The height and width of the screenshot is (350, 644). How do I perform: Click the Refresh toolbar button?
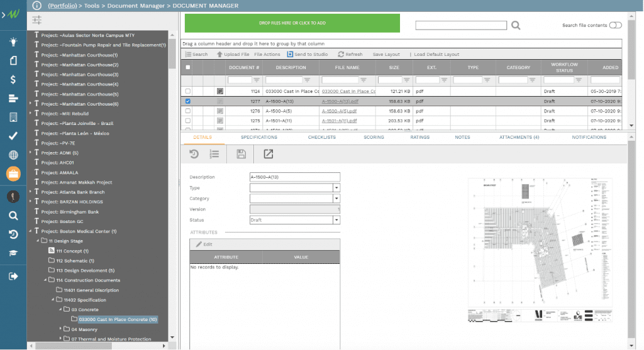[x=350, y=54]
